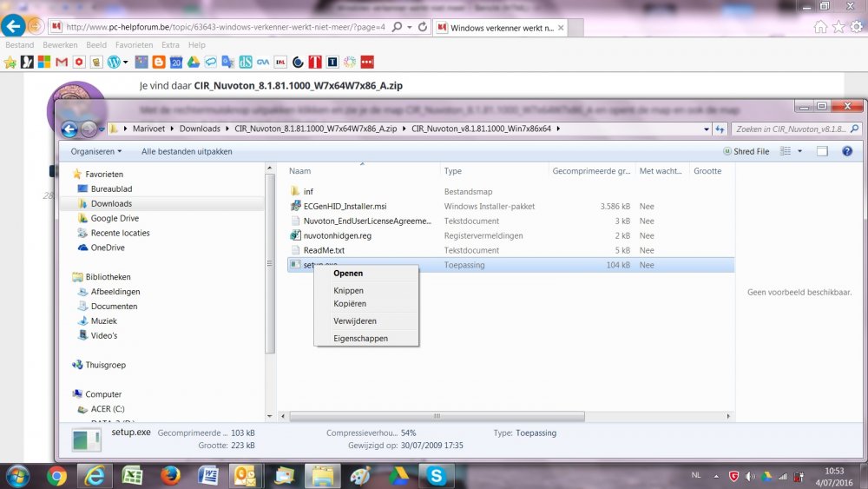Click the volume icon in system tray
The width and height of the screenshot is (868, 489).
click(750, 476)
